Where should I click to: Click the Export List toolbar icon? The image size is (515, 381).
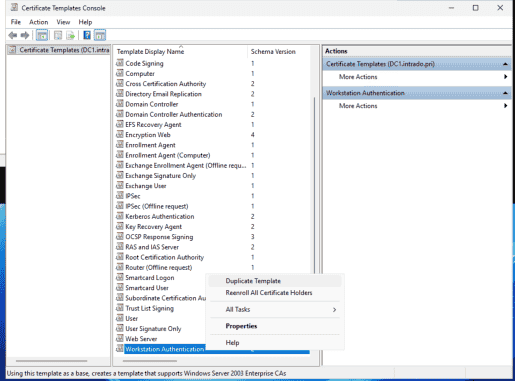70,35
